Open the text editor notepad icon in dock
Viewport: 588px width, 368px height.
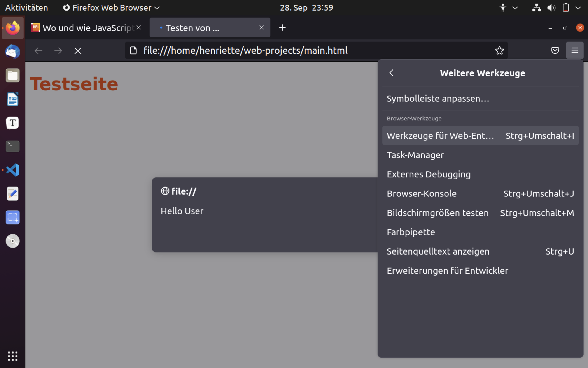click(x=13, y=193)
